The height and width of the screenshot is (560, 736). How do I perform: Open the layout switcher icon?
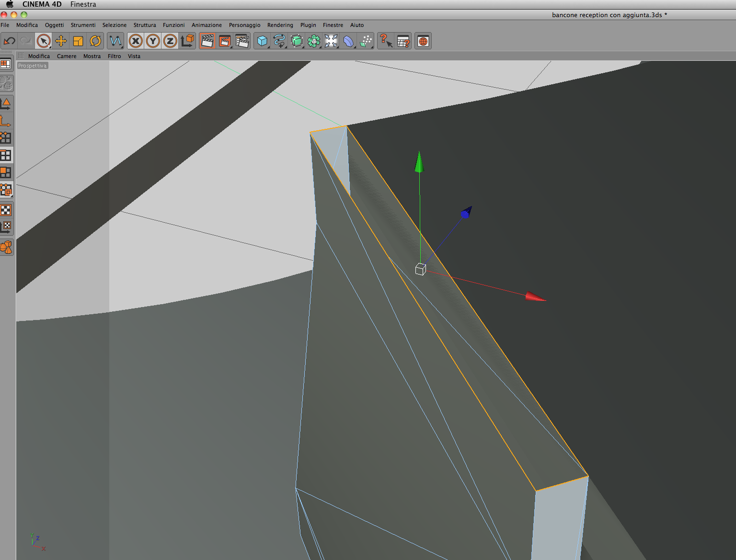(x=6, y=64)
